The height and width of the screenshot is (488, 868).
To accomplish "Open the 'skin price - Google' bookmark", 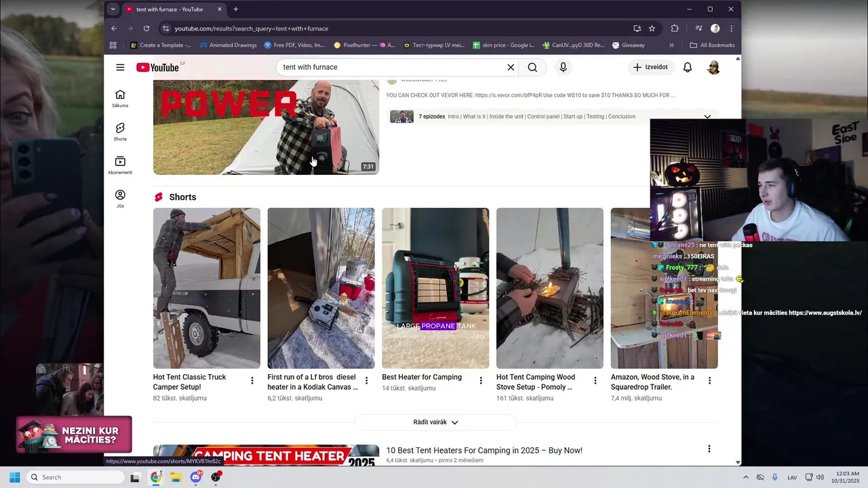I will click(504, 45).
